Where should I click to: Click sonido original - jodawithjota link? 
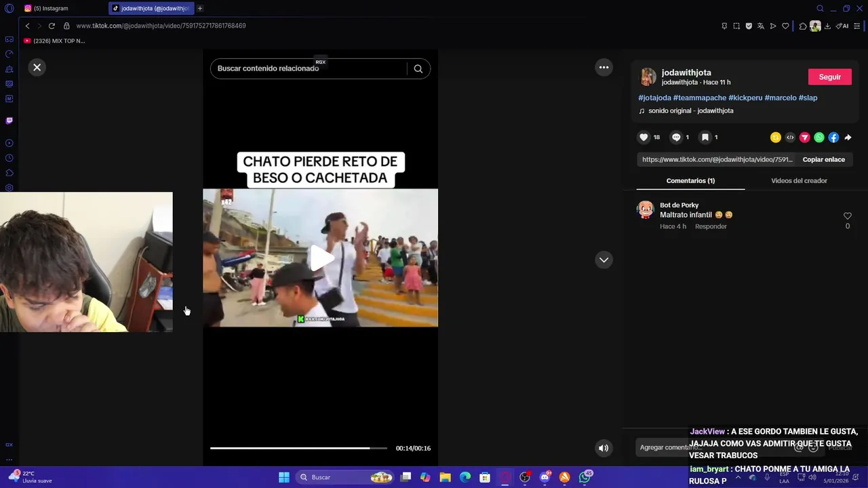690,110
